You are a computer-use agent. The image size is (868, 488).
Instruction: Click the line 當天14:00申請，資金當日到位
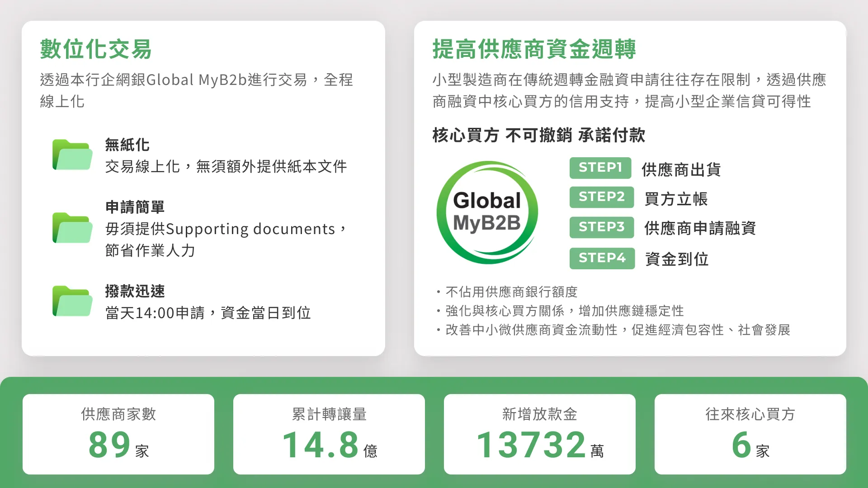point(208,313)
